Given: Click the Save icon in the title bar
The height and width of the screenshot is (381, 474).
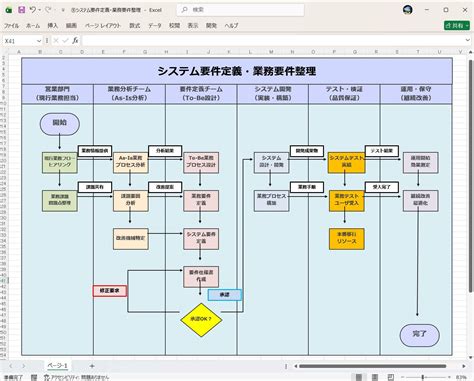Looking at the screenshot, I should point(22,10).
